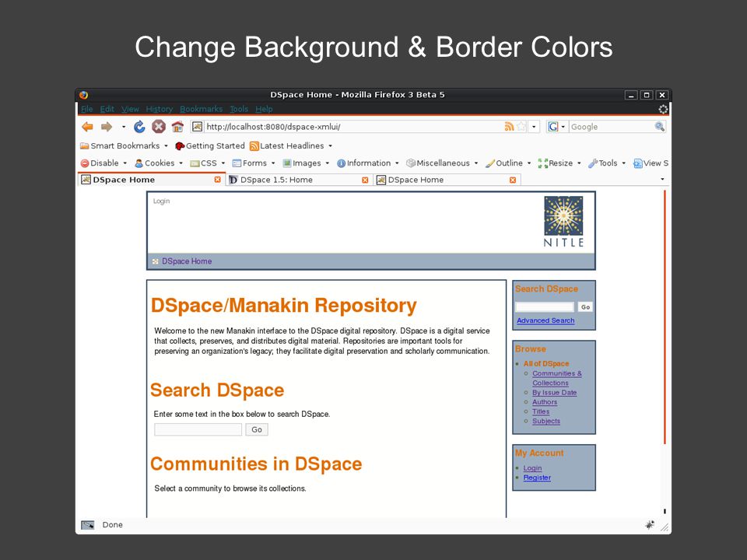Open the Images web developer menu
Image resolution: width=747 pixels, height=560 pixels.
(x=305, y=163)
